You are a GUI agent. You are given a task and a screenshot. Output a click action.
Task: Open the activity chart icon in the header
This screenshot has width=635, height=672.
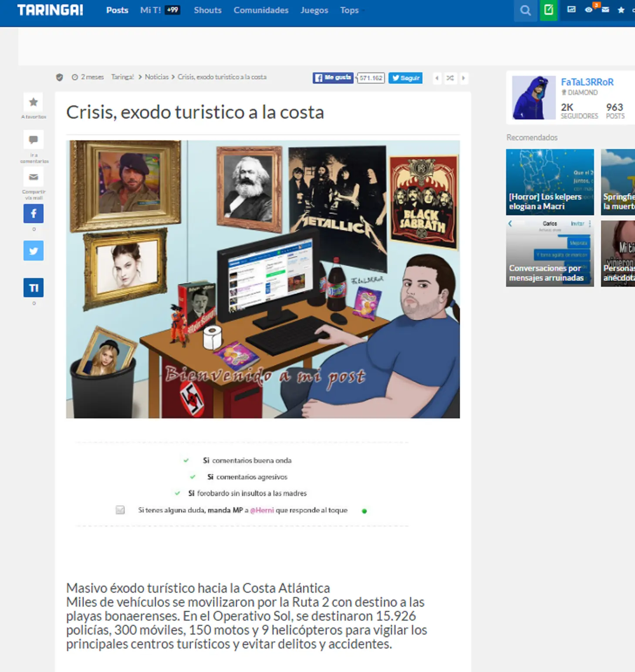[x=571, y=10]
